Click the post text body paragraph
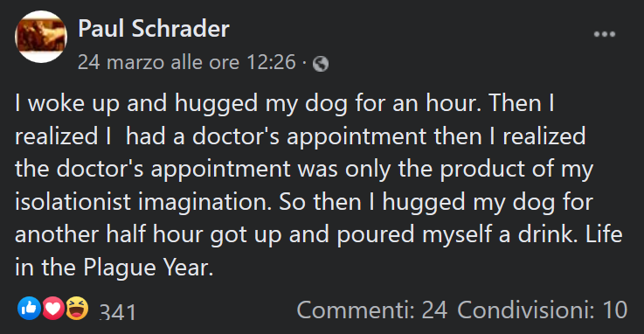 (x=319, y=184)
